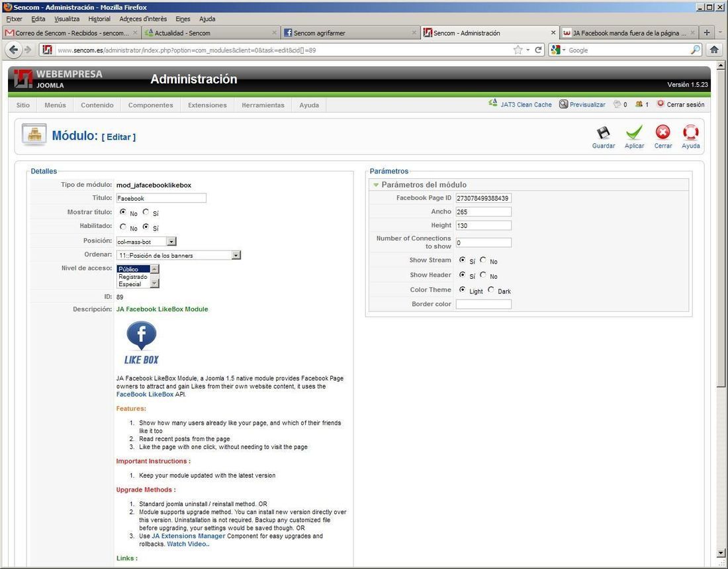
Task: Go to browser home icon
Action: (714, 50)
